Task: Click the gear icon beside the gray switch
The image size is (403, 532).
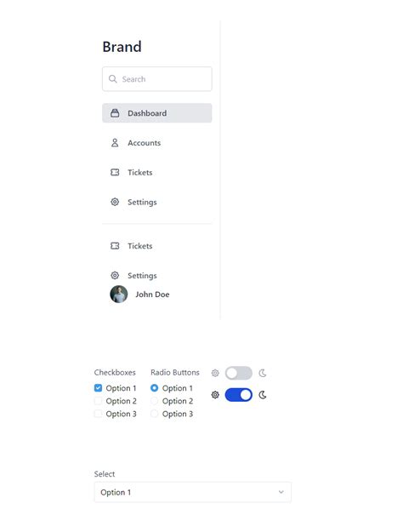Action: (x=215, y=373)
